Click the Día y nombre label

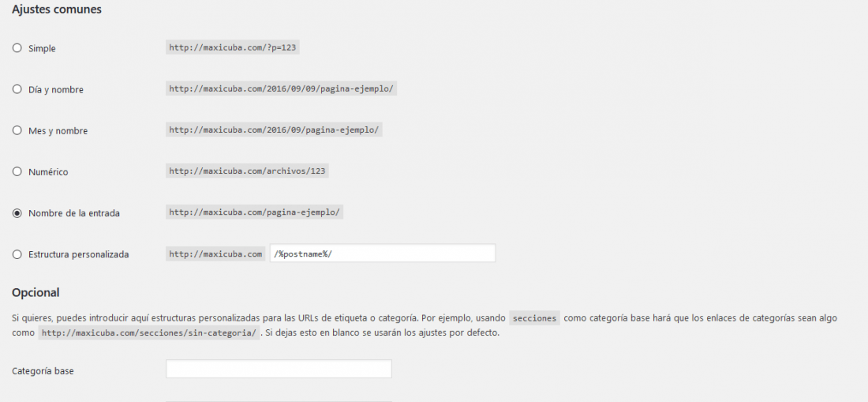(x=56, y=90)
